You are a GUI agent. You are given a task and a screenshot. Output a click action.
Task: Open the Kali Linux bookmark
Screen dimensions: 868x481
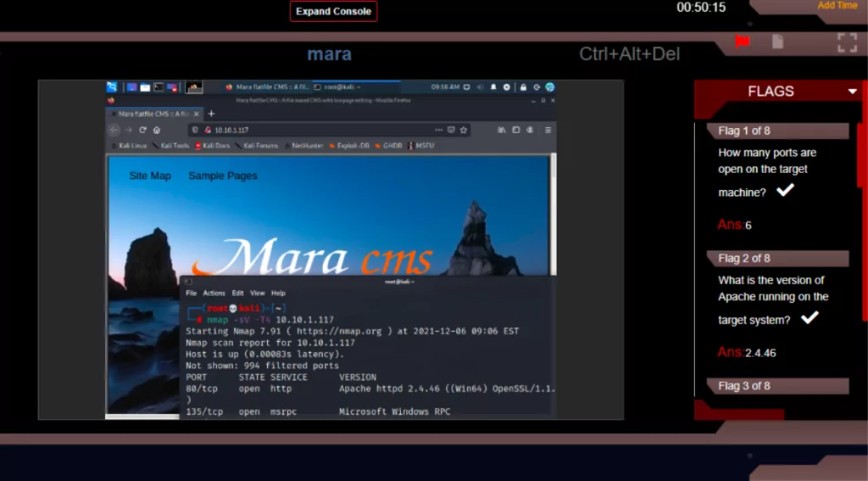pos(129,146)
